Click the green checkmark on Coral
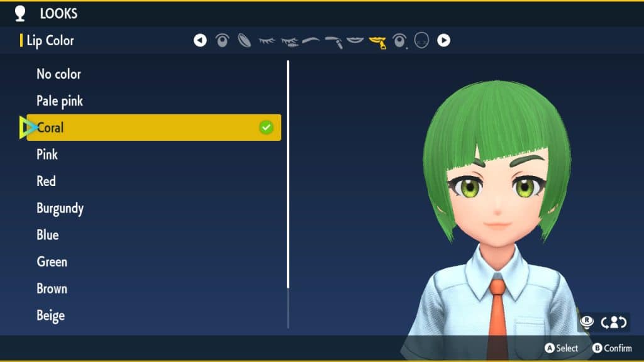The image size is (644, 362). coord(266,128)
